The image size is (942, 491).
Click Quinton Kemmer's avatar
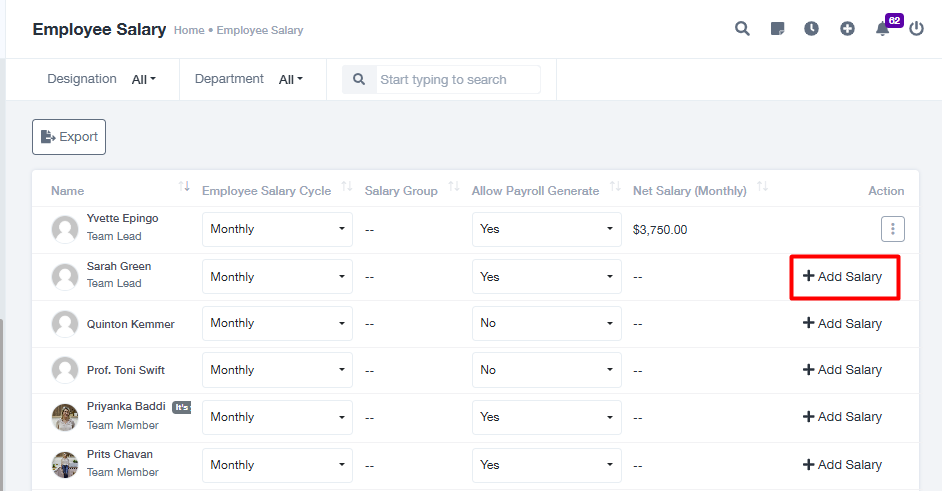pos(65,324)
